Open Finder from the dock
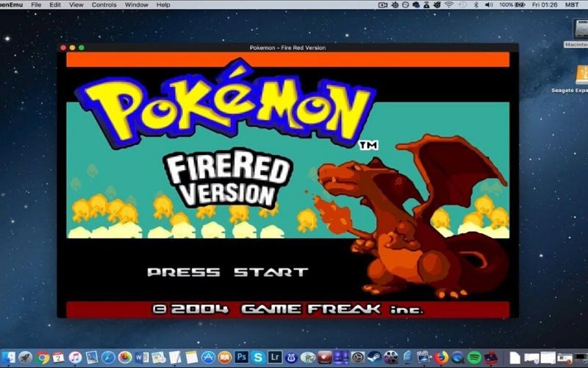Viewport: 588px width, 368px height. coord(8,357)
